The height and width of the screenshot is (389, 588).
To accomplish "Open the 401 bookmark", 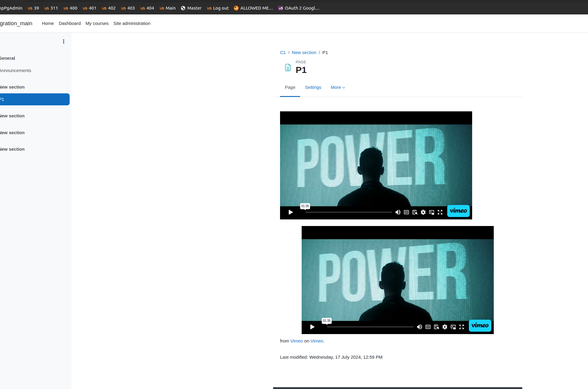I will coord(89,8).
